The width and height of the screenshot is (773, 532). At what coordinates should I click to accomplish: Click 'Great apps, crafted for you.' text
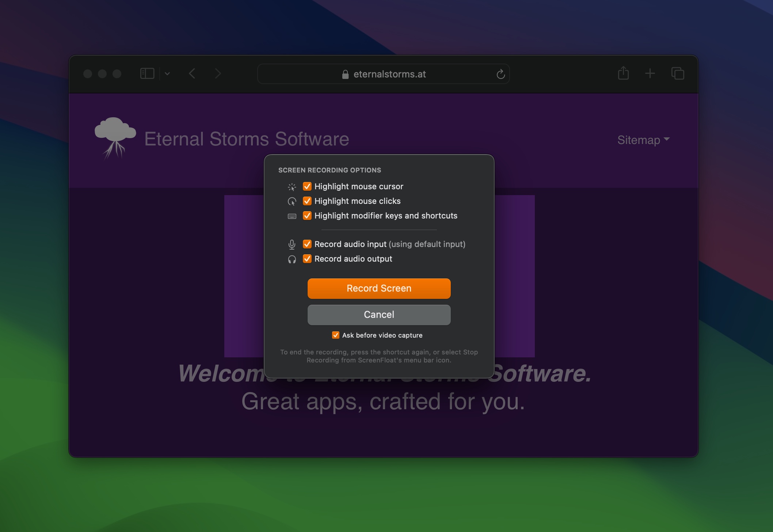[x=383, y=401]
